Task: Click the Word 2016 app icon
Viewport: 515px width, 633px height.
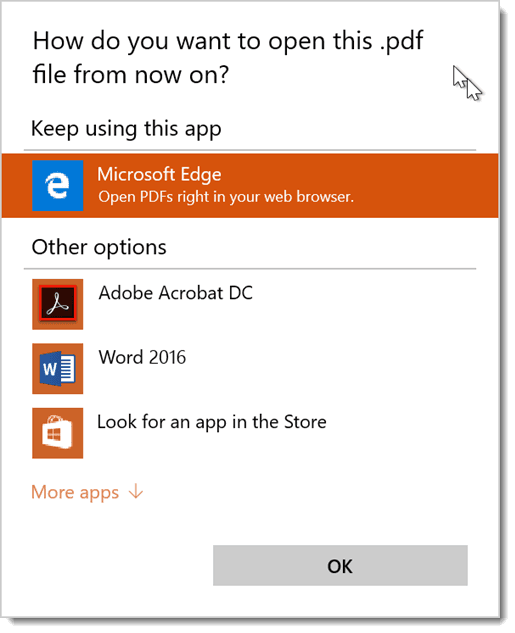Action: point(58,369)
